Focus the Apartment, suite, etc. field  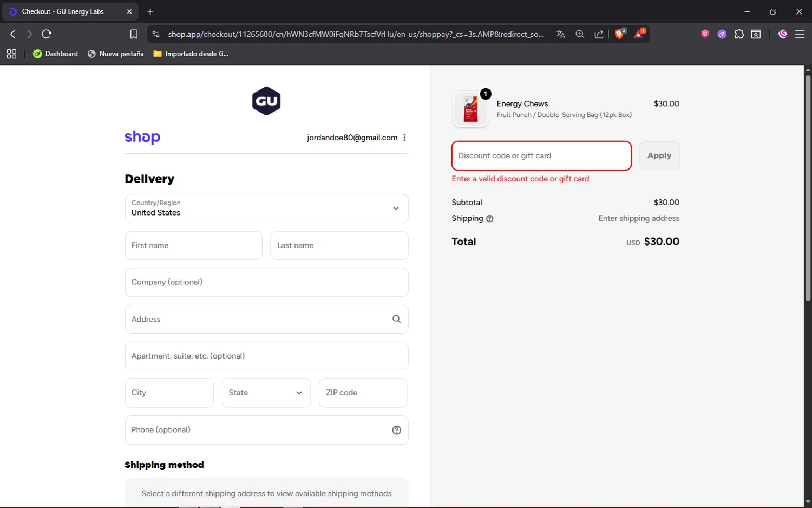266,356
